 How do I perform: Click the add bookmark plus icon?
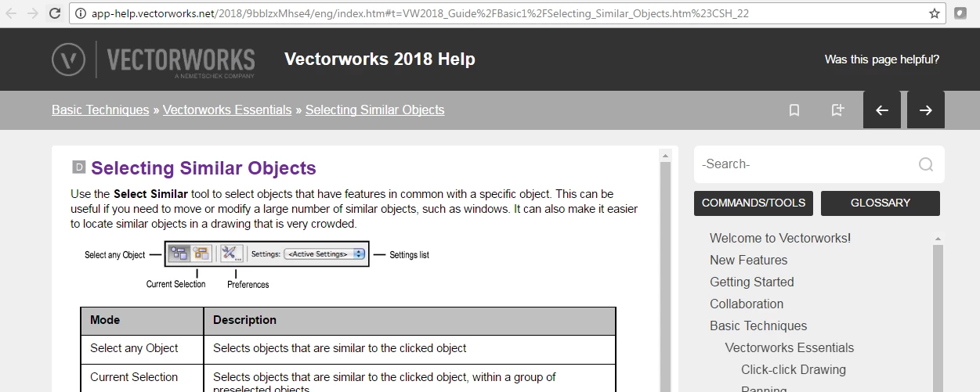[x=838, y=110]
